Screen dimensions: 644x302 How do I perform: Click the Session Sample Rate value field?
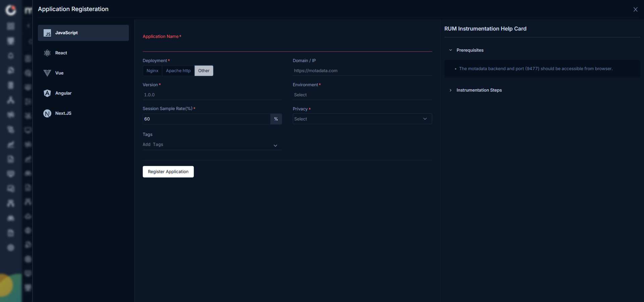pyautogui.click(x=206, y=119)
